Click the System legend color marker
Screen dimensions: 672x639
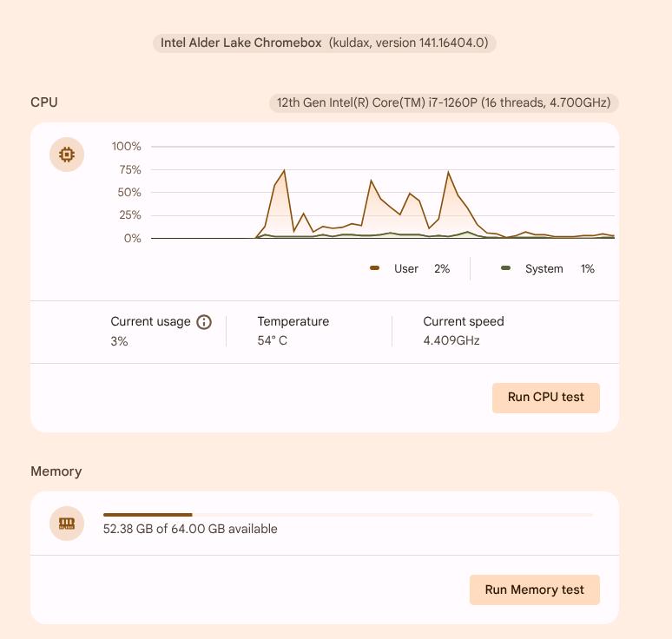505,269
